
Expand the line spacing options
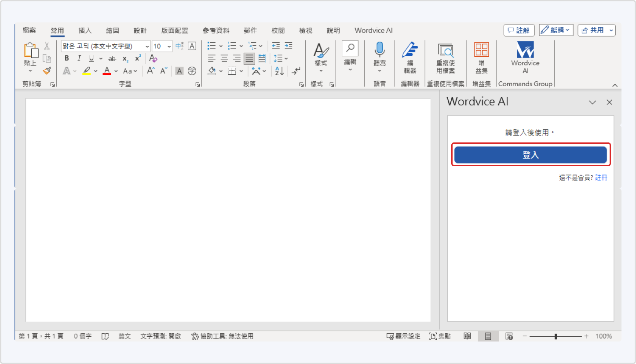tap(286, 58)
